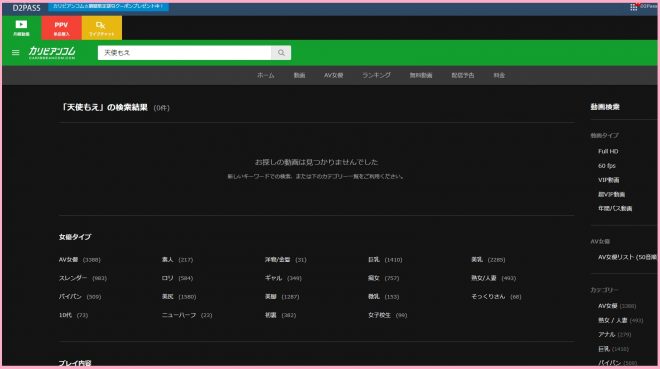Select VIP動画 in the sidebar
Viewport: 660px width, 369px height.
coord(608,180)
